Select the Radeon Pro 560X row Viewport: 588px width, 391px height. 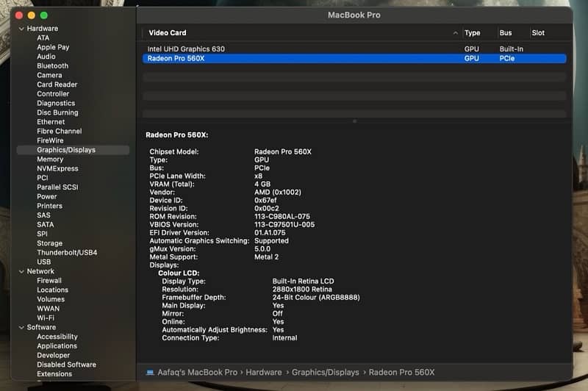[176, 58]
